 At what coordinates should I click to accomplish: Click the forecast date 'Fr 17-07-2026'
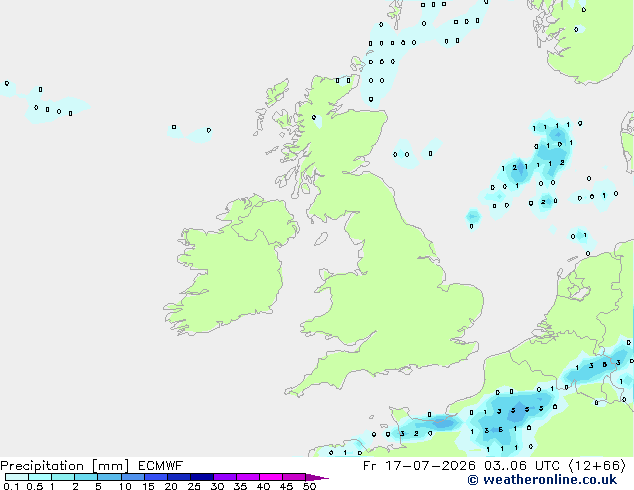(x=419, y=466)
